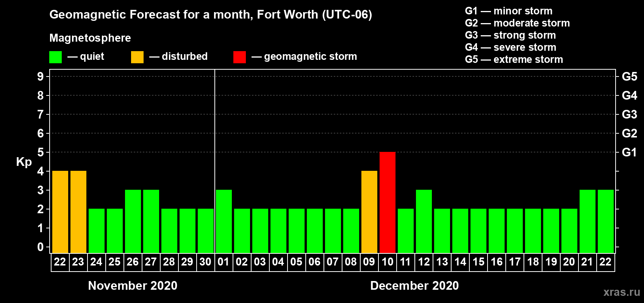
Task: Click date cell '18' in December
Action: click(533, 262)
